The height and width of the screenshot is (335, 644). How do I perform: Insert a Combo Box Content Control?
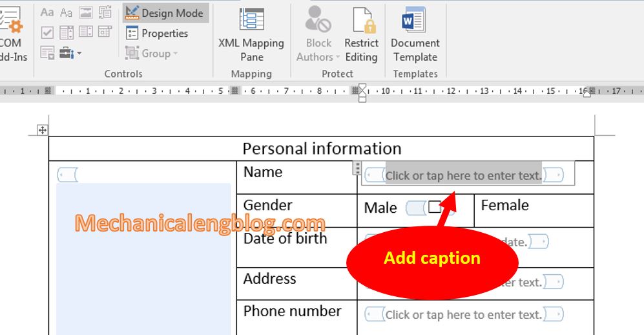pos(66,32)
